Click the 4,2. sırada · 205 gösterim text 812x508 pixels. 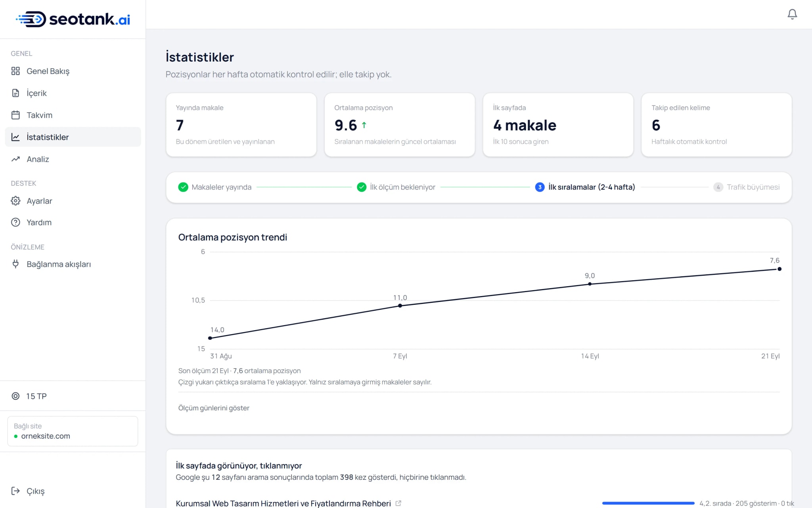coord(747,503)
